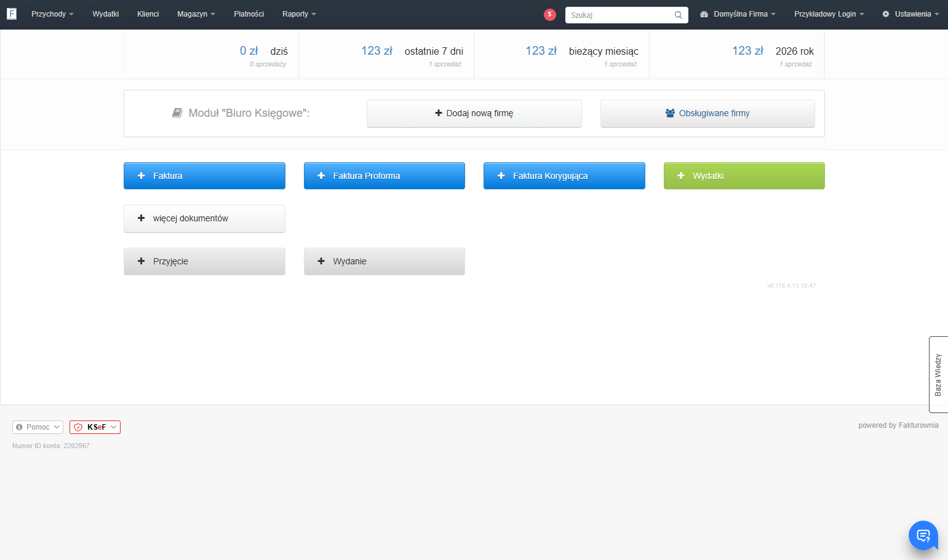Screen dimensions: 948x560
Task: Create a Faktura Korygująca
Action: [x=564, y=176]
